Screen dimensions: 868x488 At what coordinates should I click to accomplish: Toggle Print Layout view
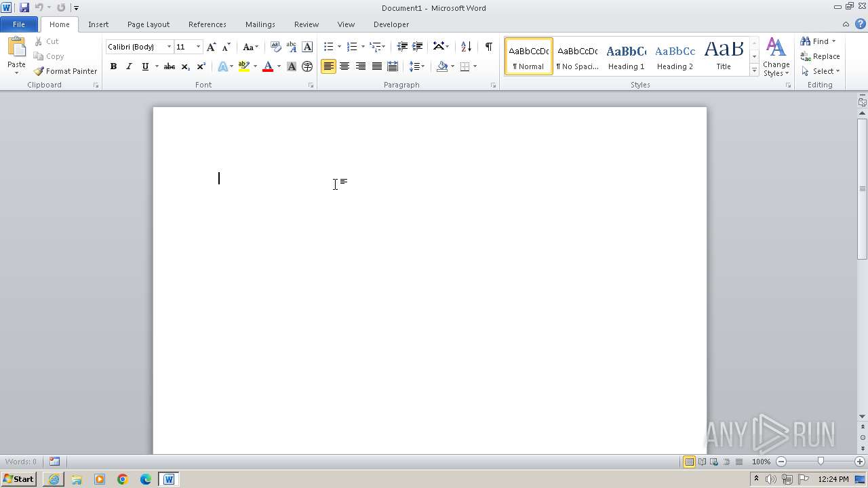click(x=689, y=462)
